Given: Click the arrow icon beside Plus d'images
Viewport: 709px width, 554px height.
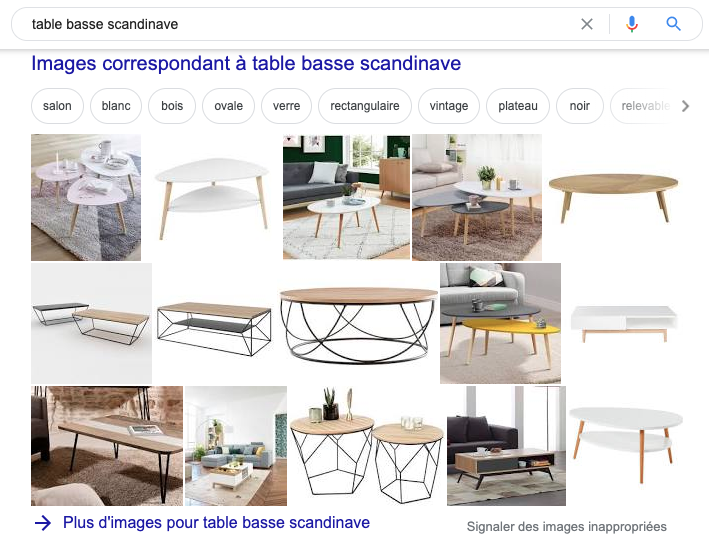Looking at the screenshot, I should tap(43, 523).
